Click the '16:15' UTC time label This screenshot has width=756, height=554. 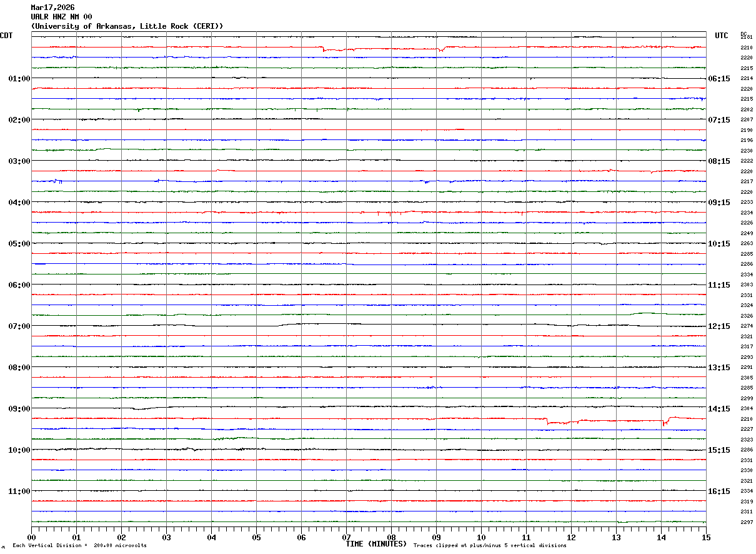[719, 491]
